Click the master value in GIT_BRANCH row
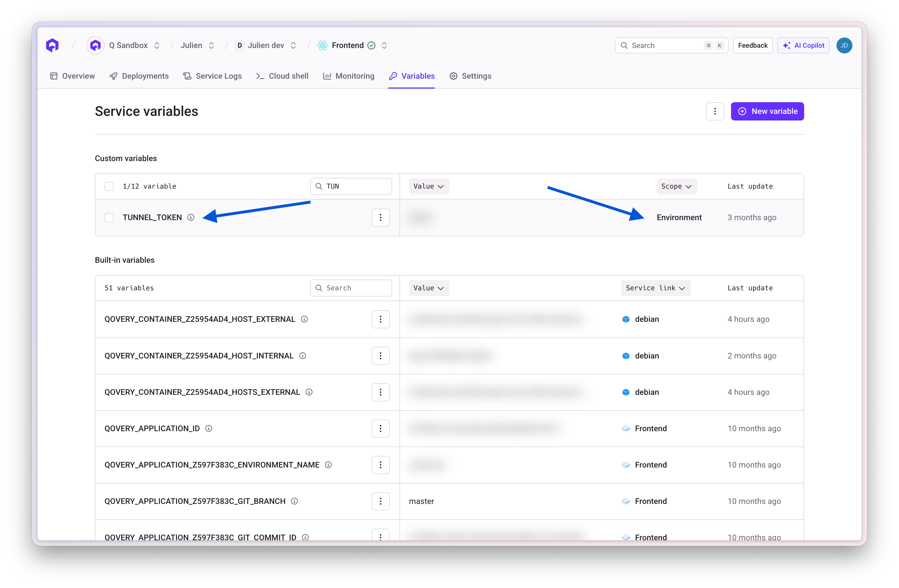899x588 pixels. coord(421,501)
